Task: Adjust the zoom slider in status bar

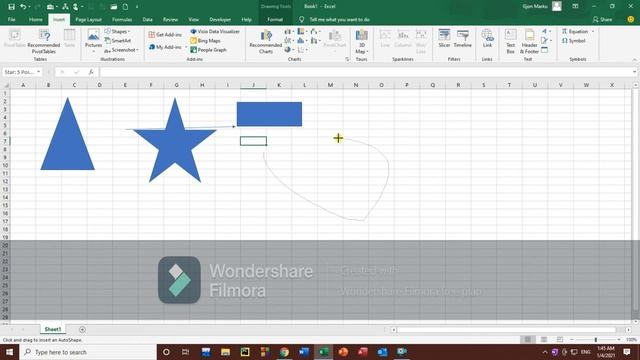Action: (x=596, y=340)
